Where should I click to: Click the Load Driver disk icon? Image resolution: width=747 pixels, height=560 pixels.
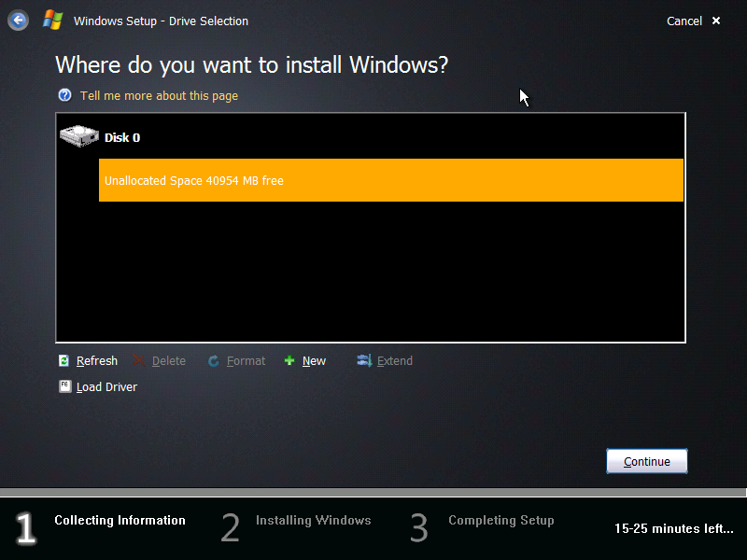64,386
